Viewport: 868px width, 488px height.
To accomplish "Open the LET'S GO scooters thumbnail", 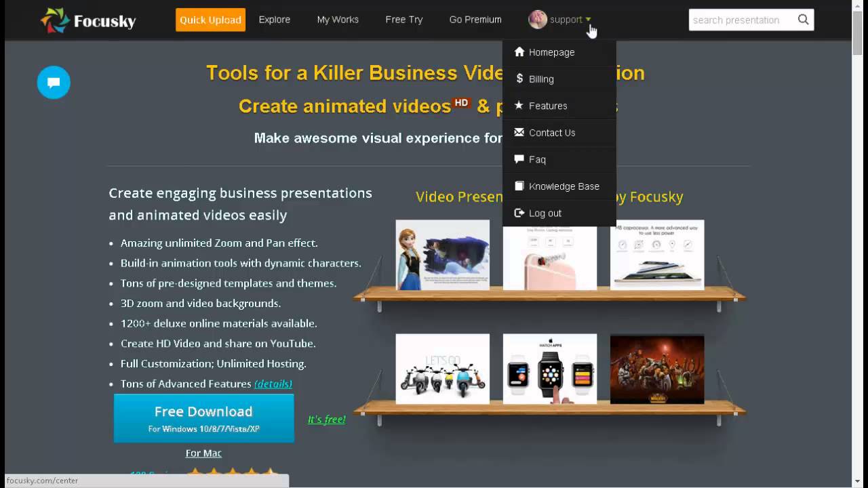I will click(x=443, y=369).
